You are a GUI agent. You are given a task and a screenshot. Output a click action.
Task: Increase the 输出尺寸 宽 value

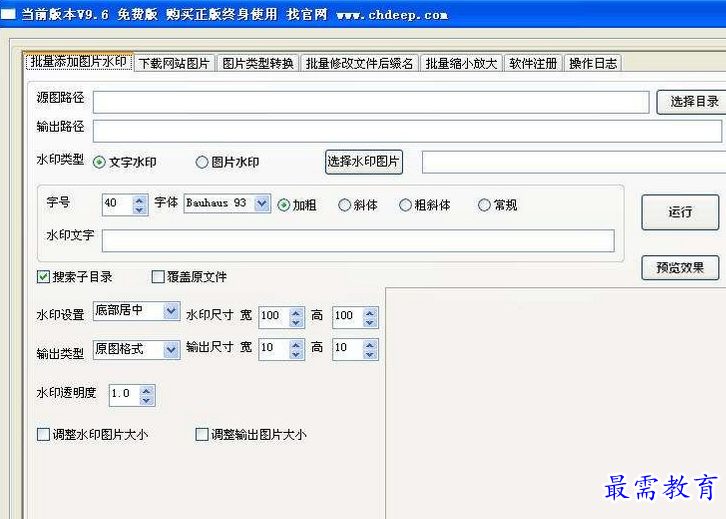(296, 345)
